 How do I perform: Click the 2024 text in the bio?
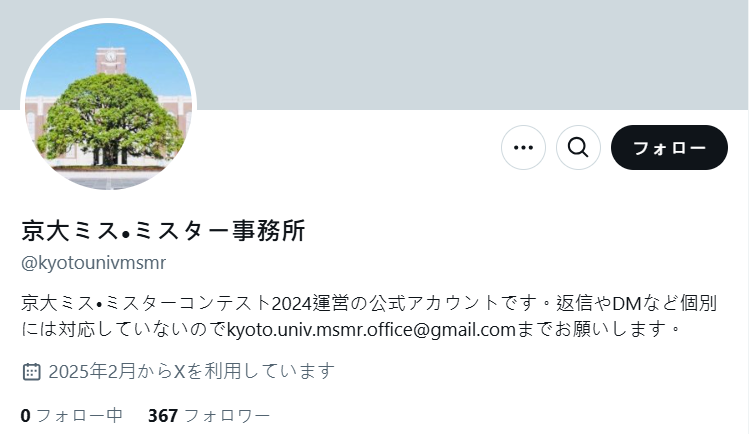click(292, 304)
